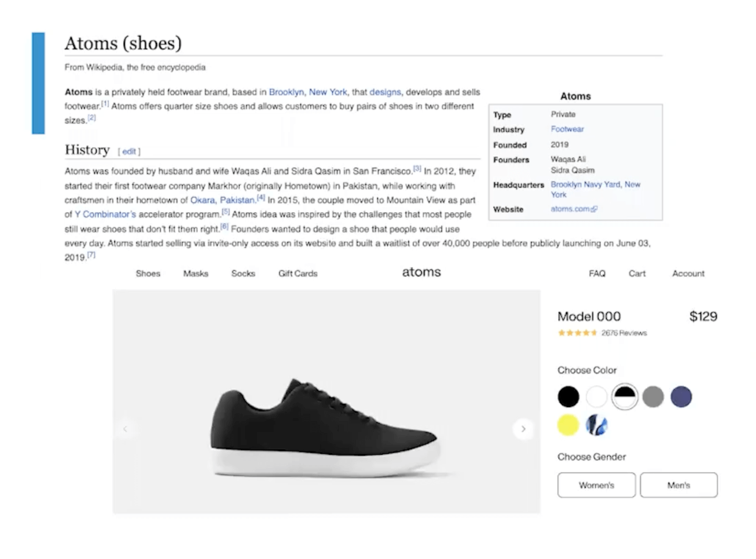Open citation reference [2]

click(92, 118)
